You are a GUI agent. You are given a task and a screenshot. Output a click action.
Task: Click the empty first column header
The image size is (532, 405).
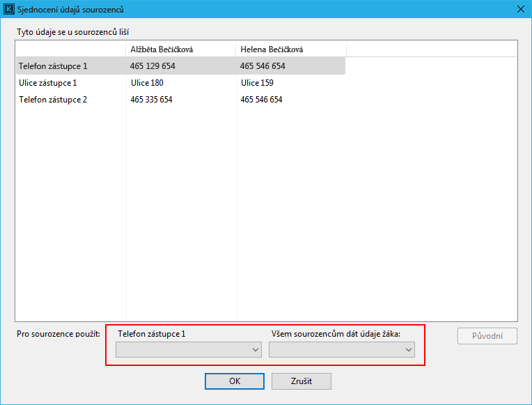[x=70, y=49]
